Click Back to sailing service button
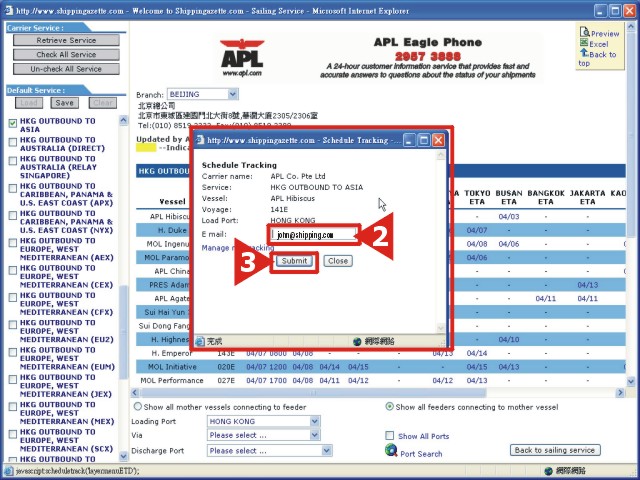 555,450
